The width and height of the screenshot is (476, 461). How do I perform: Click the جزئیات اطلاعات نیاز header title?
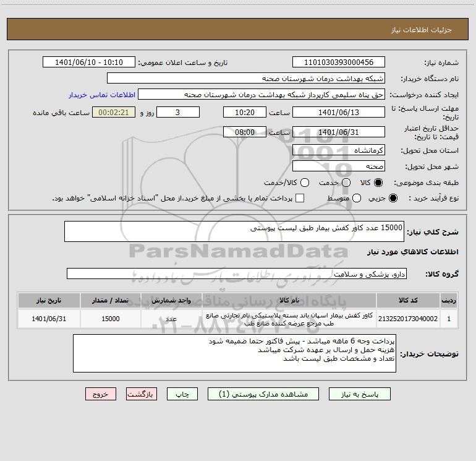(x=422, y=30)
